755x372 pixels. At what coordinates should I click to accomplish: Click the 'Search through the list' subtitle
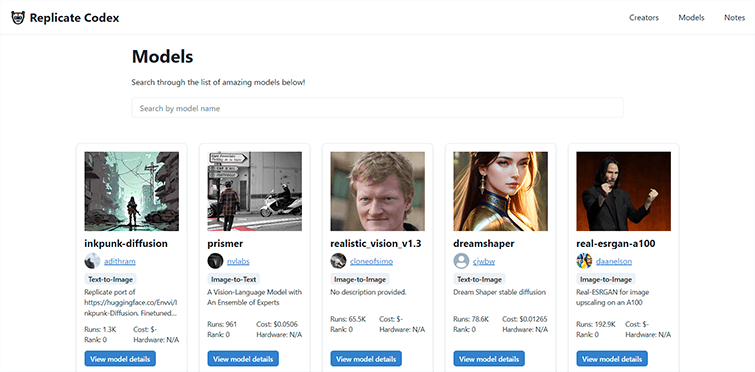point(219,82)
